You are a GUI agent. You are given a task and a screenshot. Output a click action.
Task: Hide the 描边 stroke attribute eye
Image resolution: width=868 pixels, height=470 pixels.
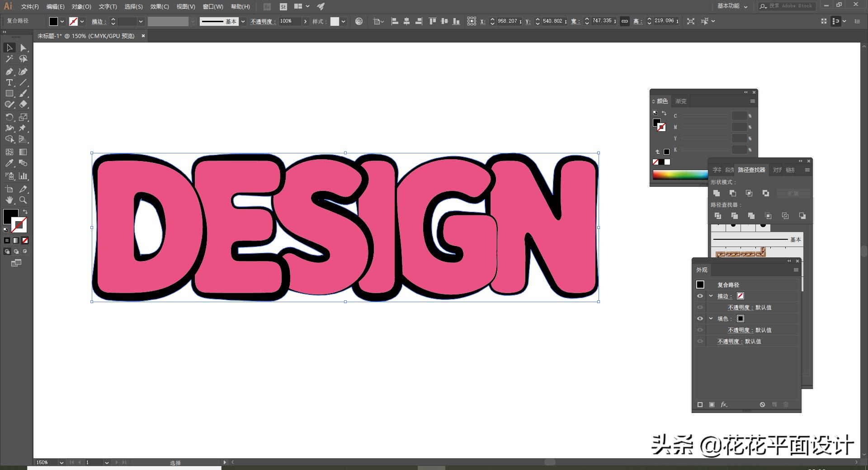pyautogui.click(x=700, y=296)
